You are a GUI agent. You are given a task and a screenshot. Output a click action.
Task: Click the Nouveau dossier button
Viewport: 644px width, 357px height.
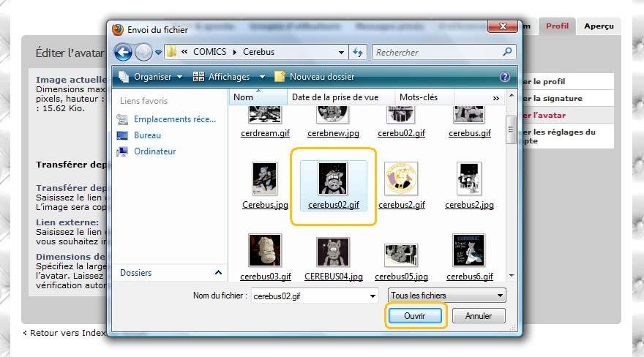click(x=314, y=77)
